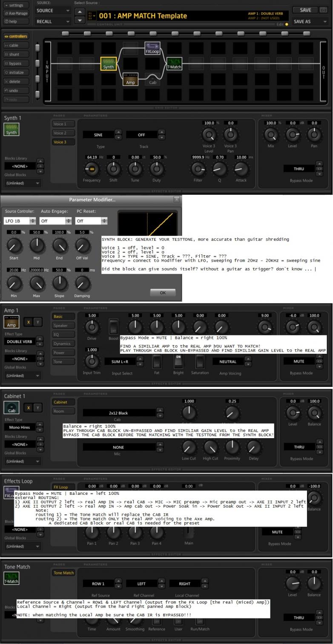The width and height of the screenshot is (333, 644).
Task: Click the preset name 001 : AMP MATCH Template
Action: (143, 16)
